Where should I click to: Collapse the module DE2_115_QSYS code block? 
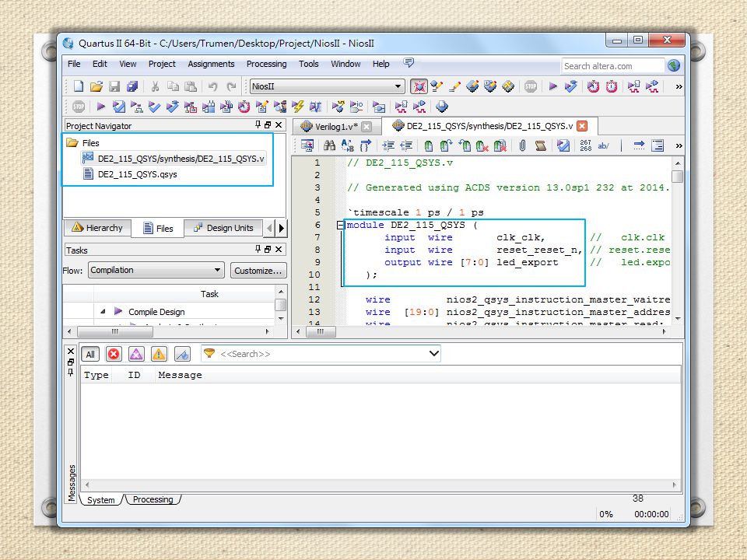pyautogui.click(x=340, y=225)
